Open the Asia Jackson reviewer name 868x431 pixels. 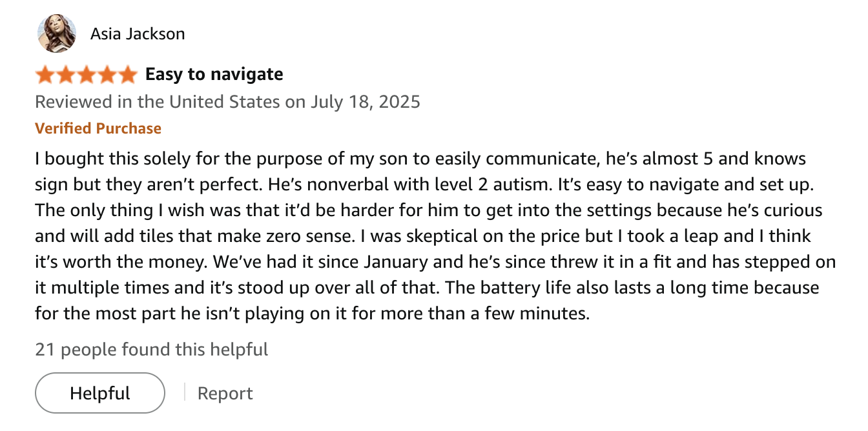138,34
